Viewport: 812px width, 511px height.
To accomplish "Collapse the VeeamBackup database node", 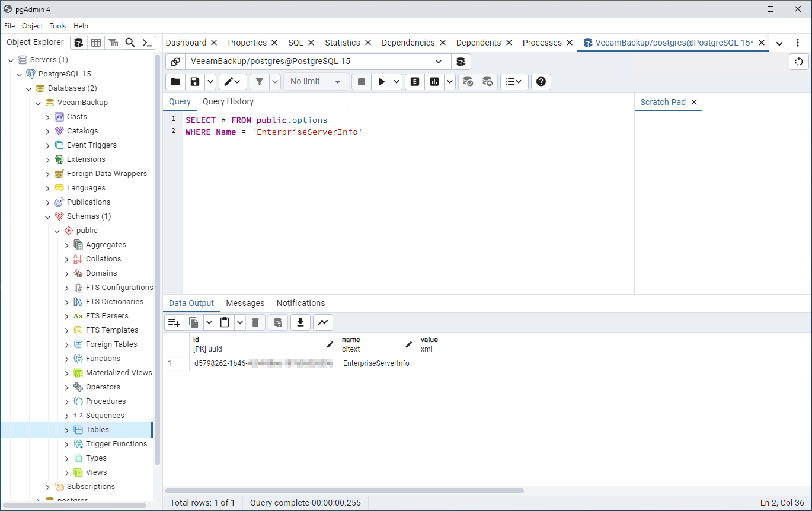I will click(x=39, y=103).
